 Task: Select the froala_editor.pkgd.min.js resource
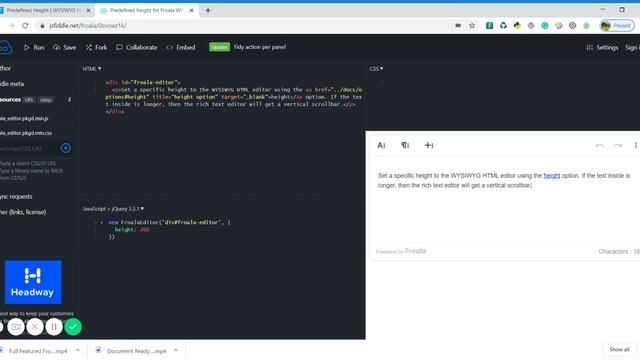[x=24, y=118]
